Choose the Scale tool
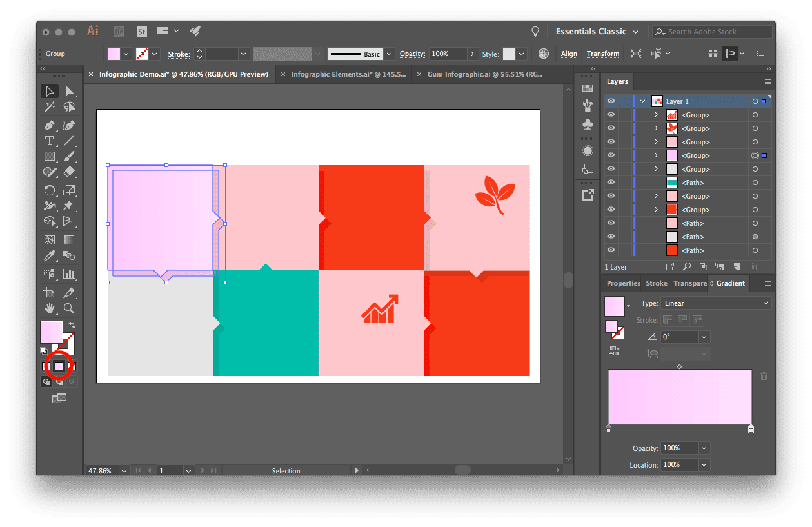 (69, 190)
